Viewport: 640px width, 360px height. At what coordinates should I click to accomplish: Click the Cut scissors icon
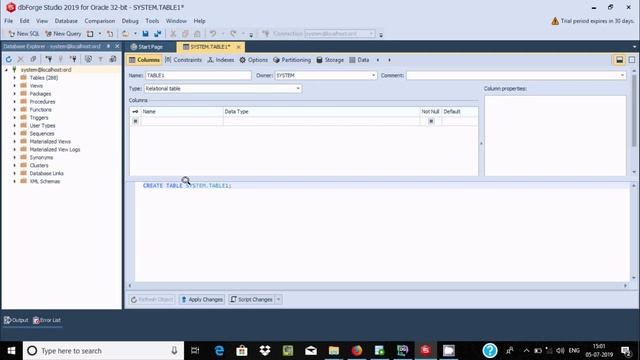pos(173,34)
